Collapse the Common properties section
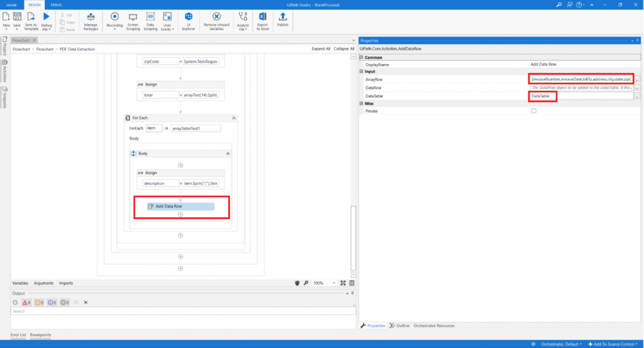Viewport: 644px width, 348px height. point(362,57)
